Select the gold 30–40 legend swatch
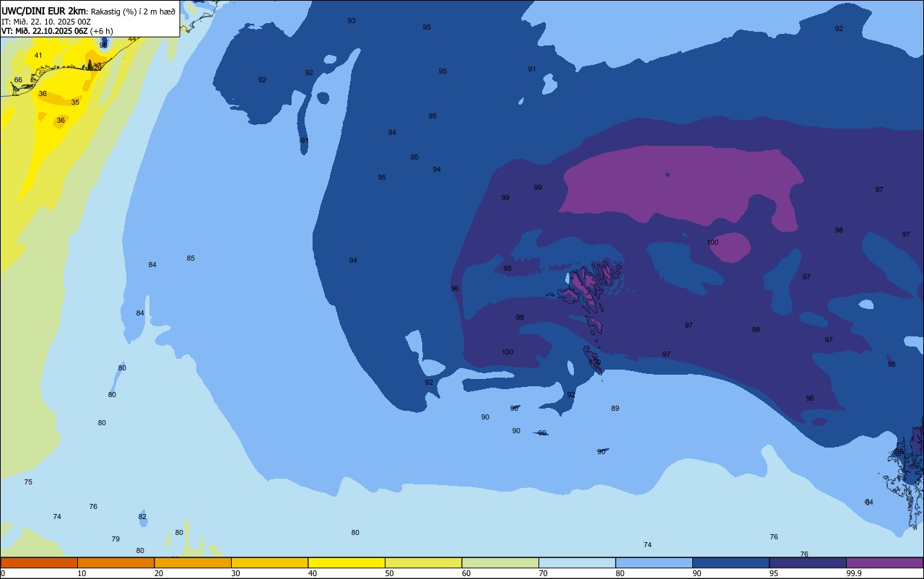924x579 pixels. coord(269,563)
